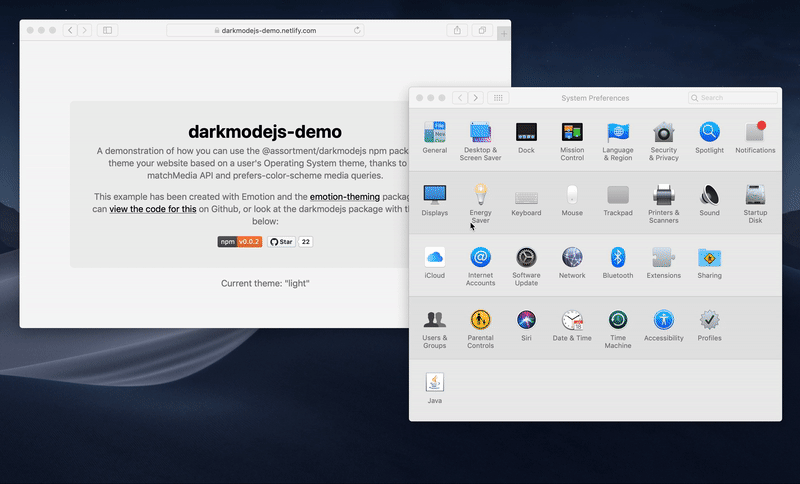
Task: Go back in System Preferences
Action: coord(460,97)
